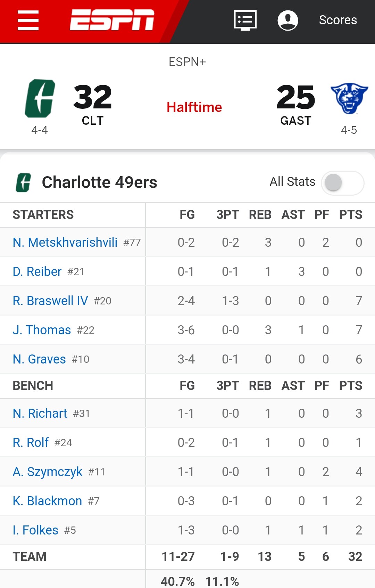The width and height of the screenshot is (375, 588).
Task: Select N. Richart from the bench
Action: pyautogui.click(x=40, y=414)
